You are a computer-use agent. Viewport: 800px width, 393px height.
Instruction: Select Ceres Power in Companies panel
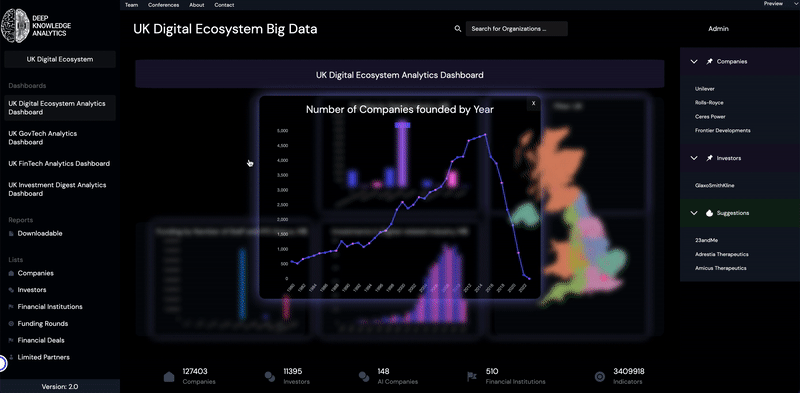[x=710, y=116]
